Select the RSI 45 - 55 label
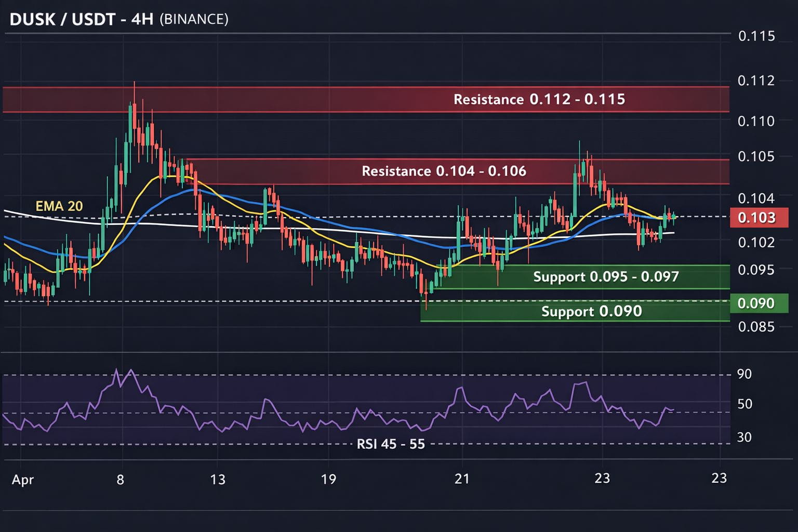The height and width of the screenshot is (532, 798). click(391, 444)
